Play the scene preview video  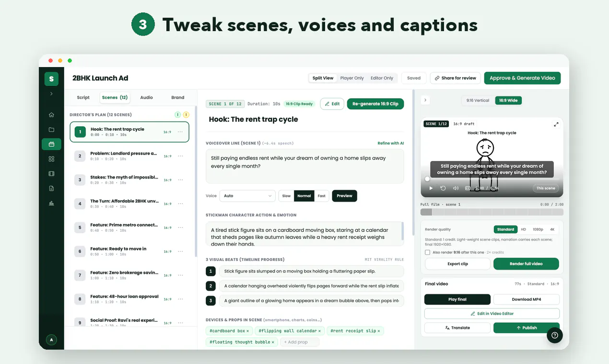pyautogui.click(x=431, y=188)
